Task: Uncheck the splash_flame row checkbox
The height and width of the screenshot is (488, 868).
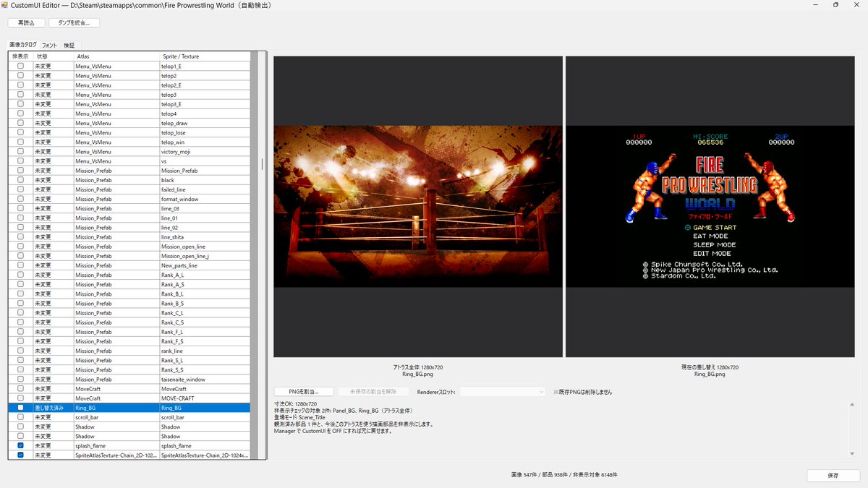Action: click(20, 446)
